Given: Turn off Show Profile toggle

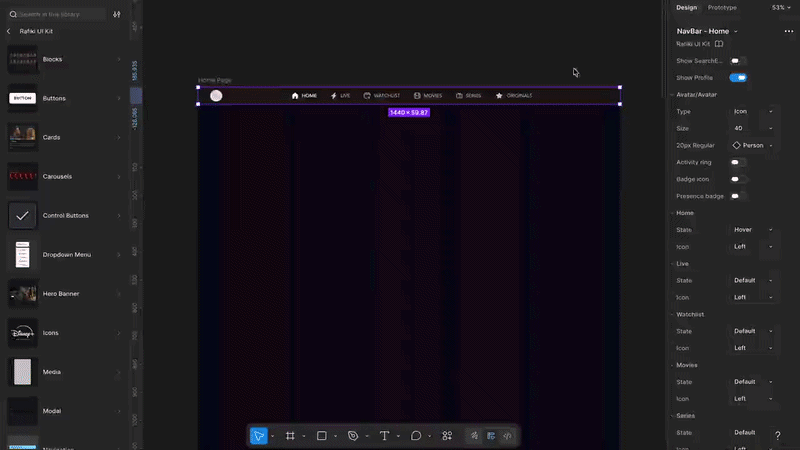Looking at the screenshot, I should point(738,78).
